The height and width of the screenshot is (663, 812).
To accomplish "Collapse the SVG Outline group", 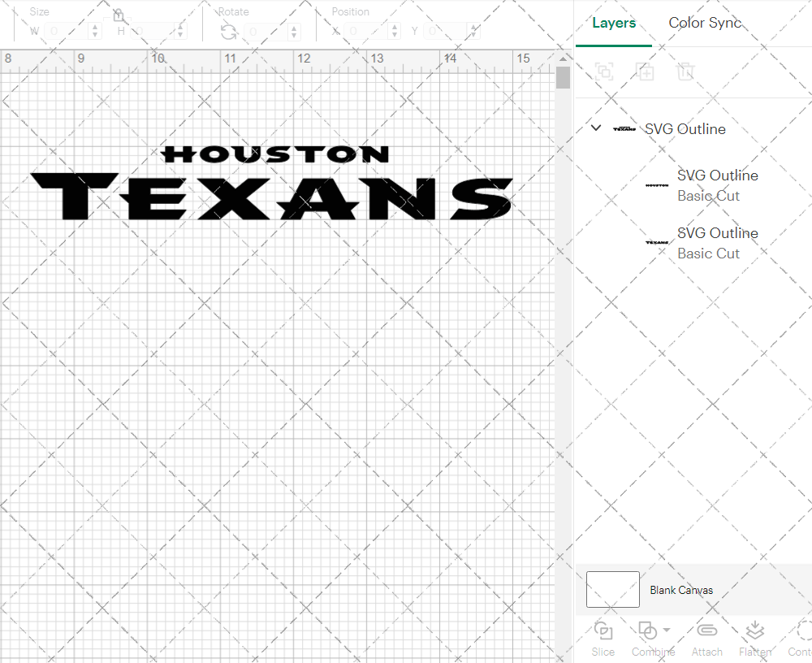I will coord(595,128).
